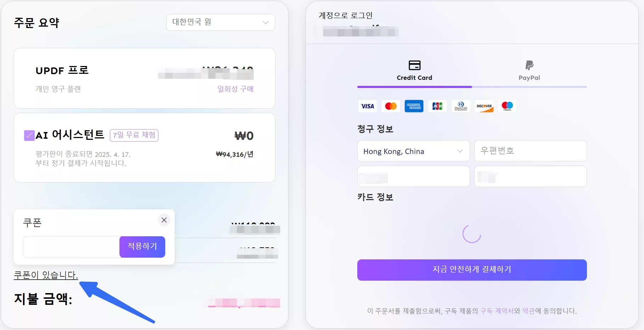Focus the 우편번호 input field
This screenshot has height=330, width=644.
coord(530,151)
